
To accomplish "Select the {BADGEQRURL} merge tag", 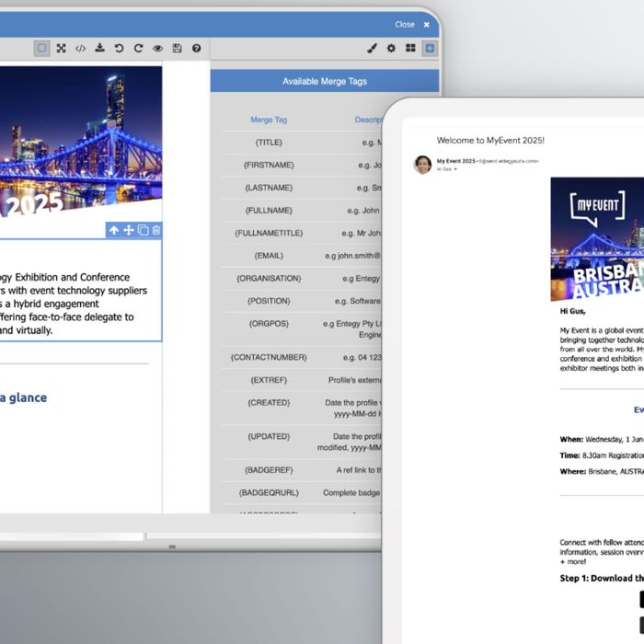I will [269, 492].
